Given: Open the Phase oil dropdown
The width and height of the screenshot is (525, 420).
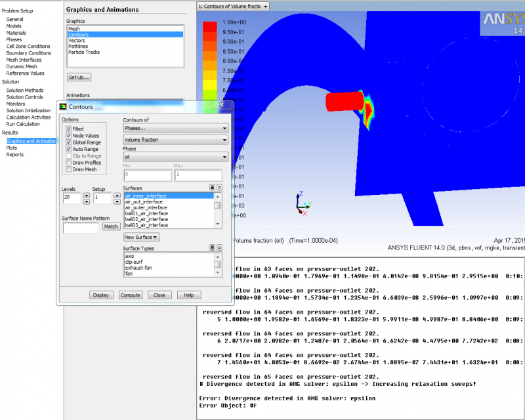Looking at the screenshot, I should pyautogui.click(x=176, y=157).
